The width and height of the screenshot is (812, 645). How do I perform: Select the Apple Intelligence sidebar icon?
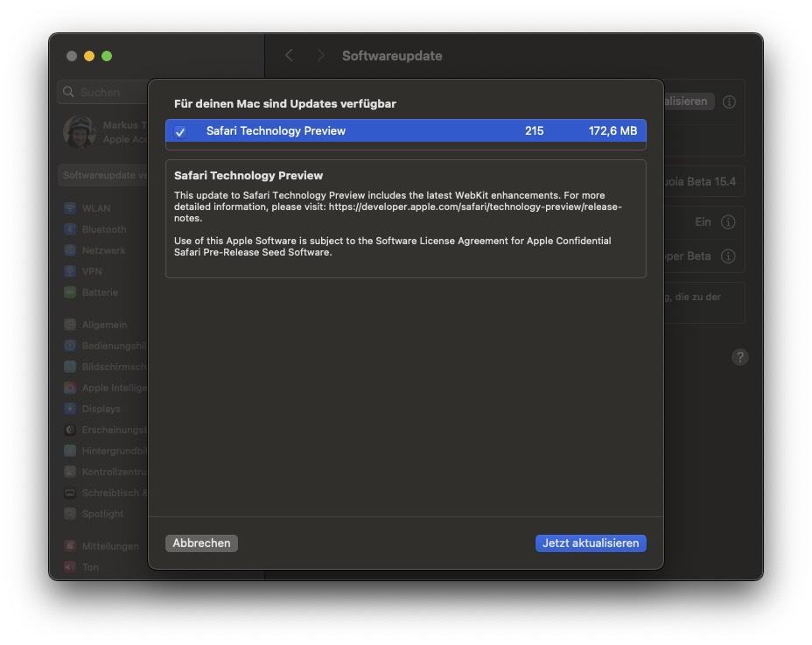coord(70,388)
